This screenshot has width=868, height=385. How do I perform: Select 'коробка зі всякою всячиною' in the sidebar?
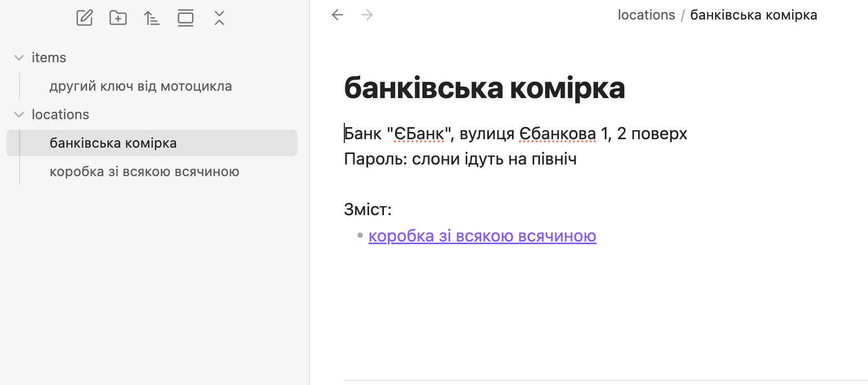pos(144,171)
